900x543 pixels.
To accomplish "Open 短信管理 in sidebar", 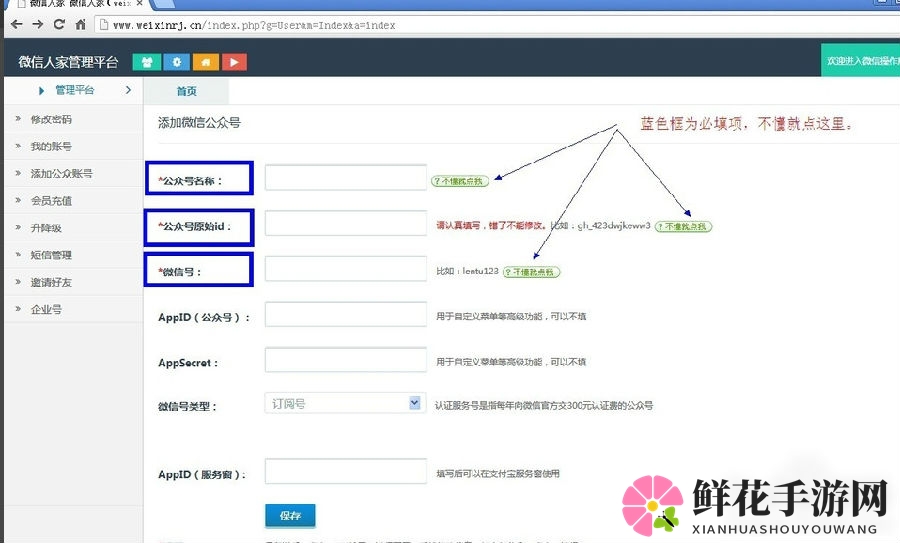I will pyautogui.click(x=51, y=255).
